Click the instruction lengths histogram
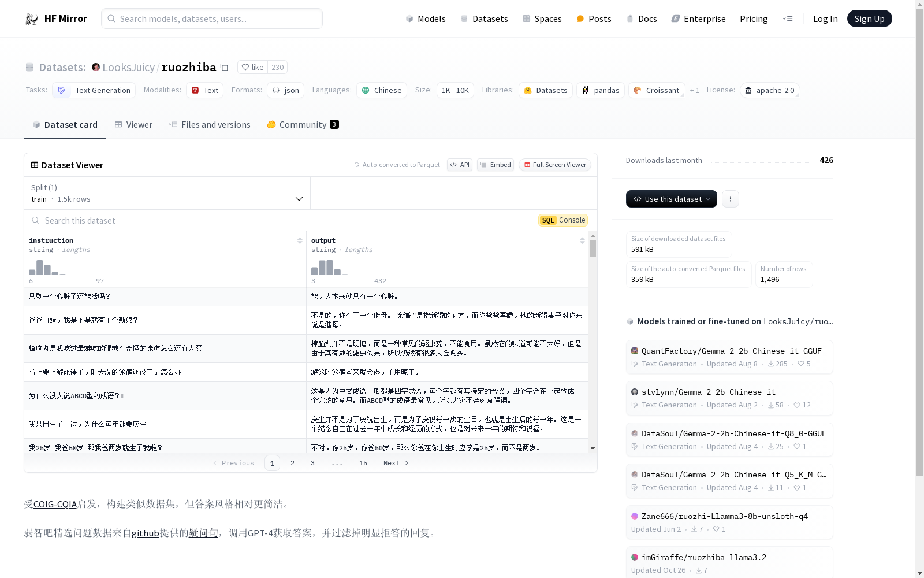Viewport: 924px width, 578px height. click(66, 268)
